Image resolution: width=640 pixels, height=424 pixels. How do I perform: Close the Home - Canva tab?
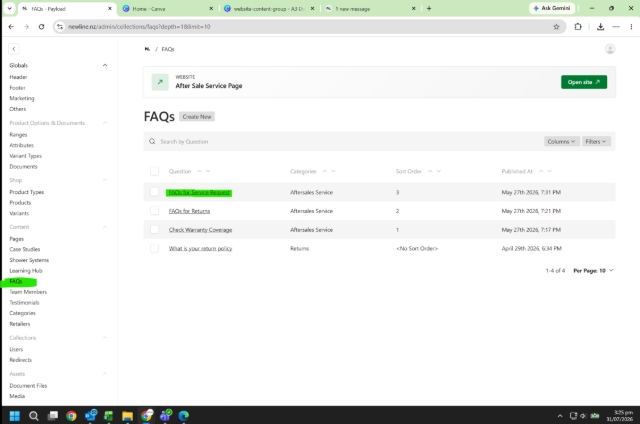211,9
